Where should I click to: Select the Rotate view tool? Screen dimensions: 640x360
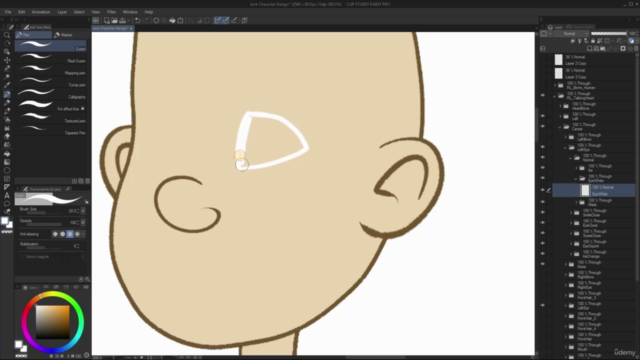[7, 43]
